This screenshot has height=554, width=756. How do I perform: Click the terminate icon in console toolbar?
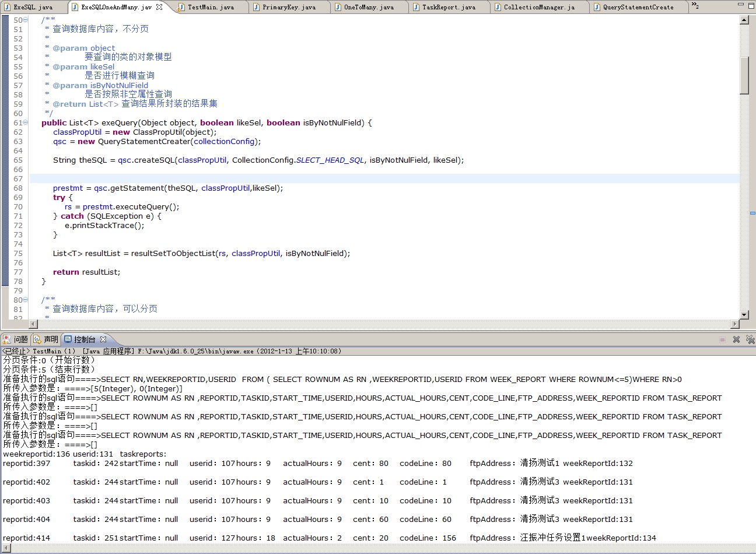pos(722,339)
